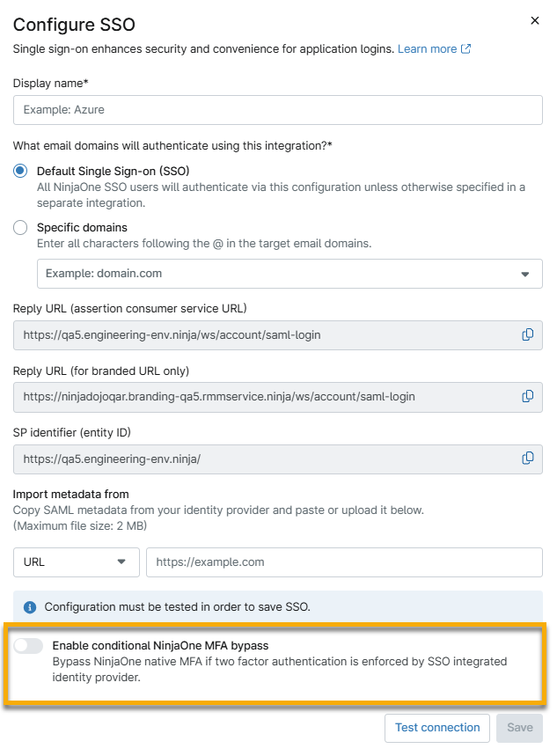Copy the Reply URL assertion consumer service link

[527, 334]
